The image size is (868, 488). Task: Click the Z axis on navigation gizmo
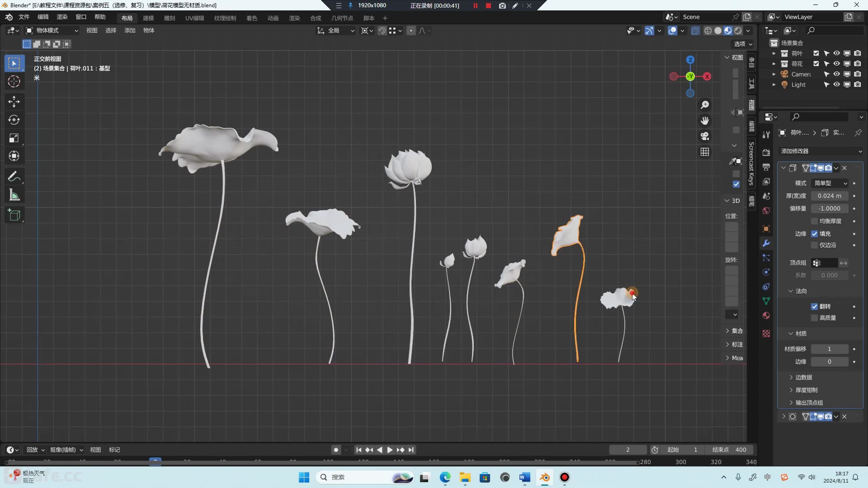coord(690,60)
